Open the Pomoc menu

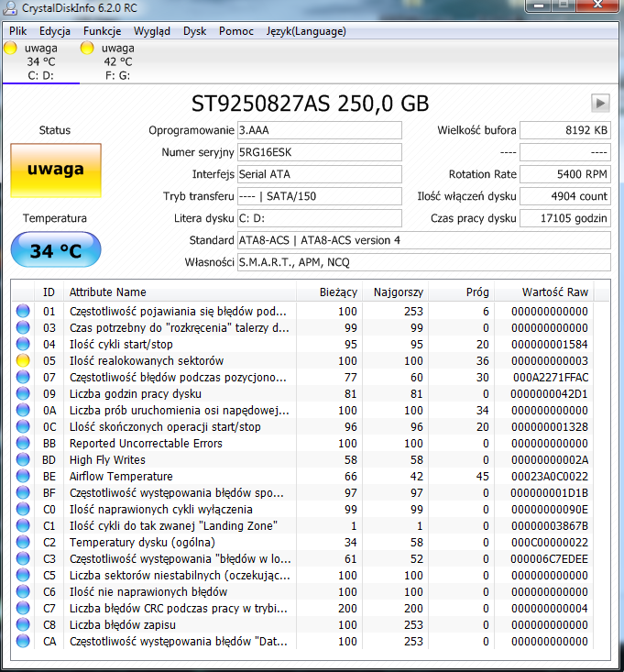236,31
